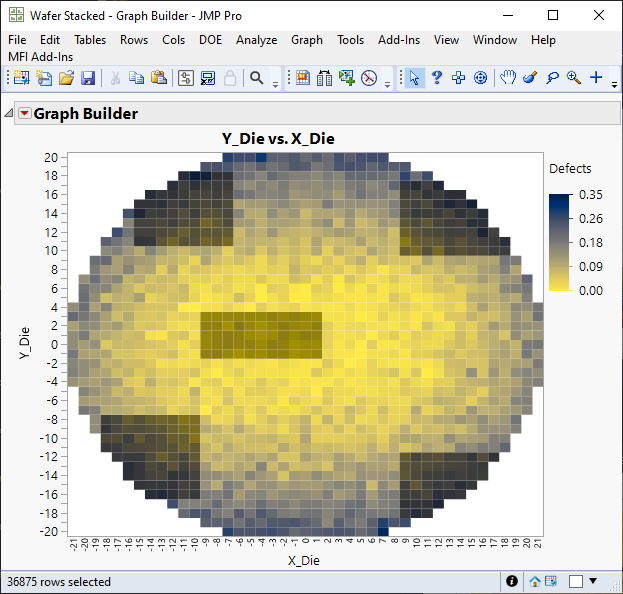Screen dimensions: 623x594
Task: Click the Preferences sliders icon
Action: point(186,77)
